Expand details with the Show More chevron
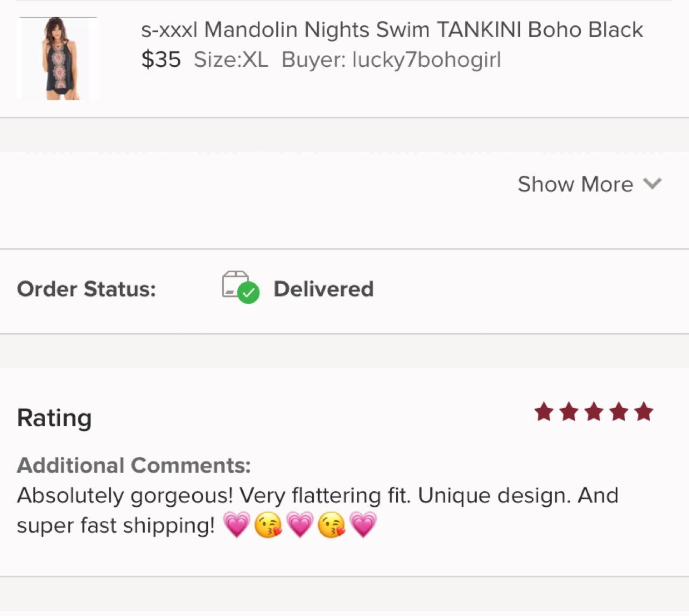 click(652, 184)
